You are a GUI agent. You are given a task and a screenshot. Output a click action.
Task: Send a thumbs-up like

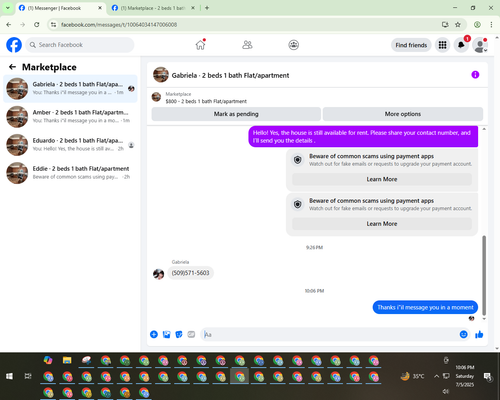pos(479,334)
